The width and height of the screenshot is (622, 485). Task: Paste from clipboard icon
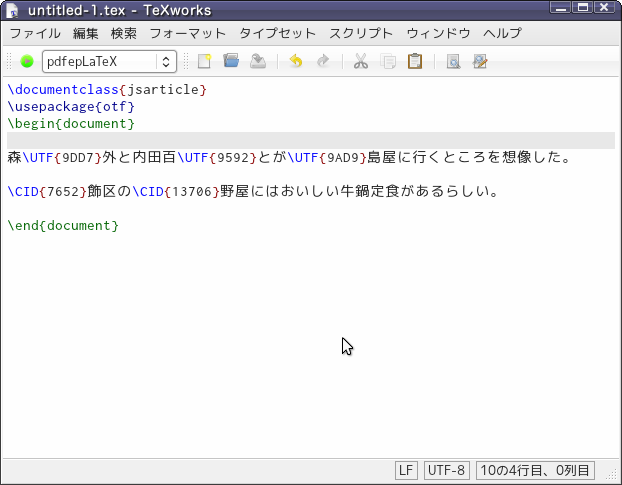click(415, 61)
